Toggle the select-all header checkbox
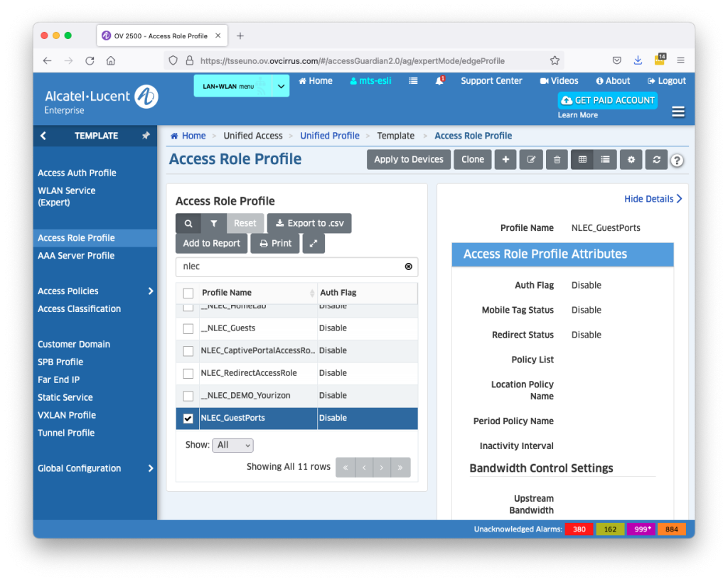 [188, 293]
